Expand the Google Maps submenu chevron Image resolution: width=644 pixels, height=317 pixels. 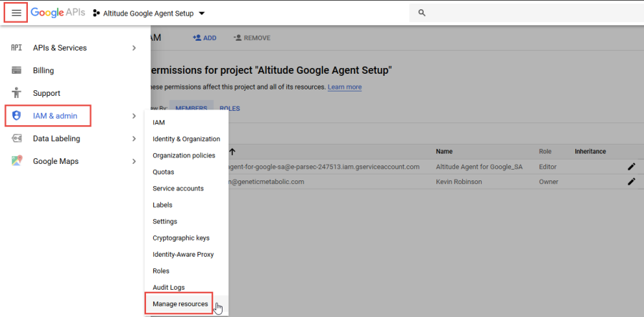tap(134, 161)
